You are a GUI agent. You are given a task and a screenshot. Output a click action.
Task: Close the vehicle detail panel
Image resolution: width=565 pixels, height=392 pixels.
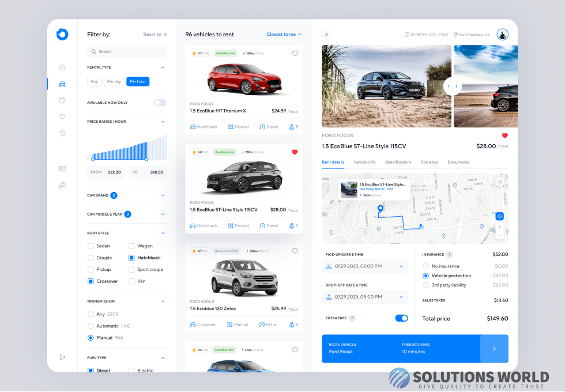[x=326, y=35]
